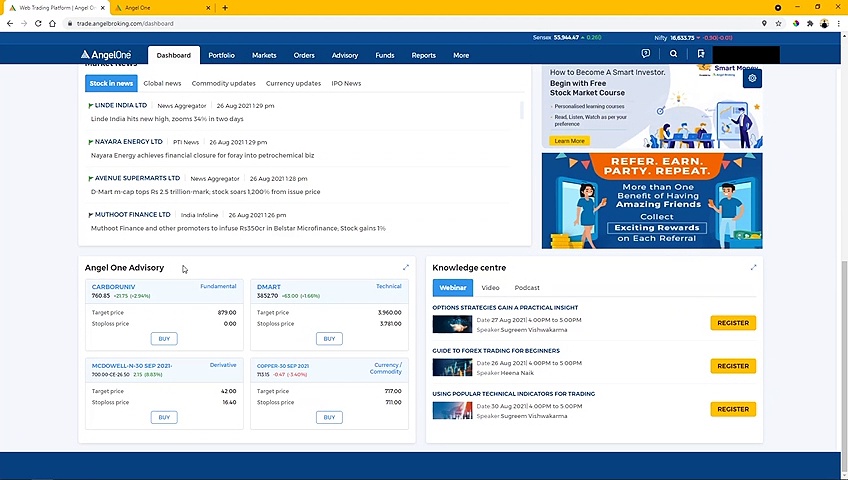This screenshot has width=848, height=480.
Task: Open new browser tab with plus
Action: point(225,8)
